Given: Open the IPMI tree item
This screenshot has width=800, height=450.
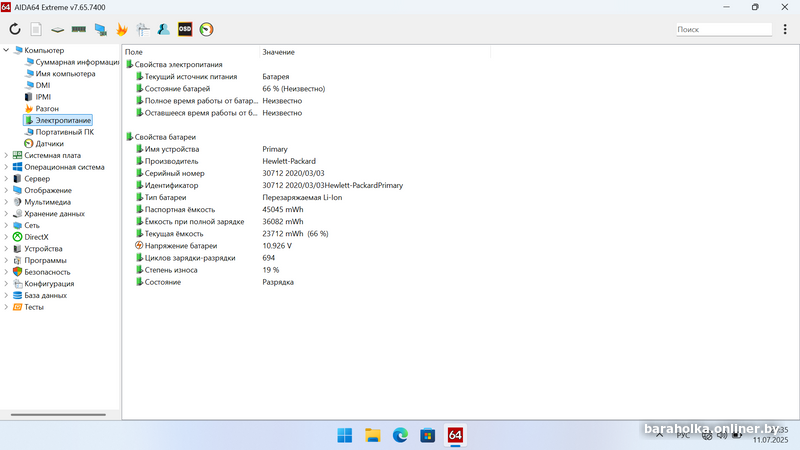Looking at the screenshot, I should [38, 97].
